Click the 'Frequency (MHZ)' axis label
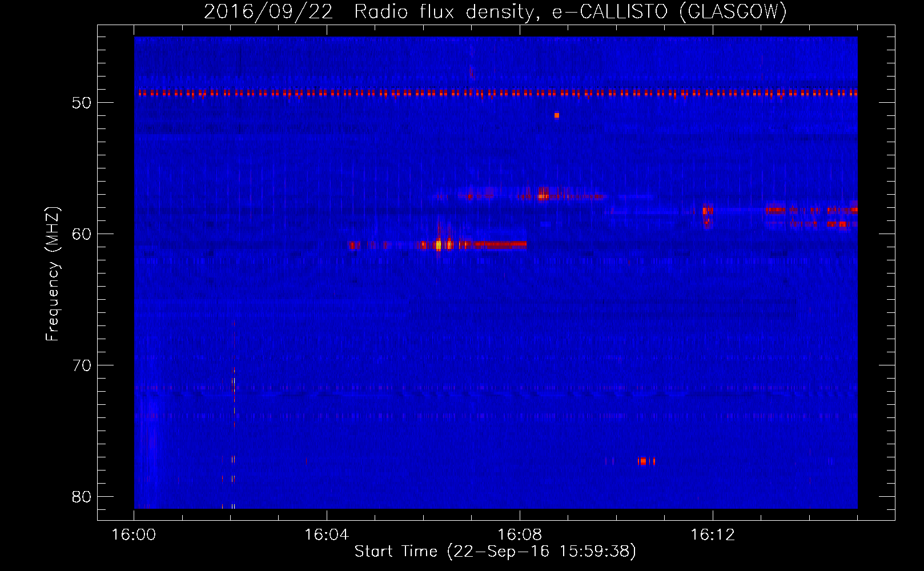 point(52,274)
